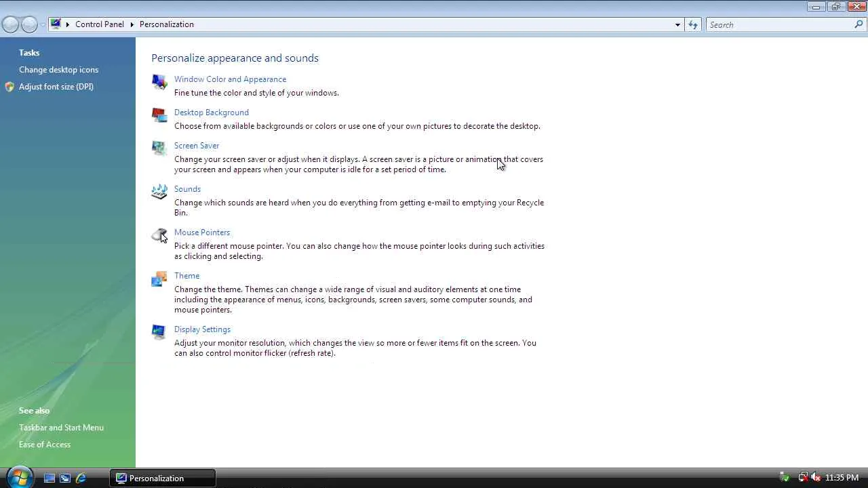
Task: Click the Personalization taskbar button
Action: [x=163, y=478]
